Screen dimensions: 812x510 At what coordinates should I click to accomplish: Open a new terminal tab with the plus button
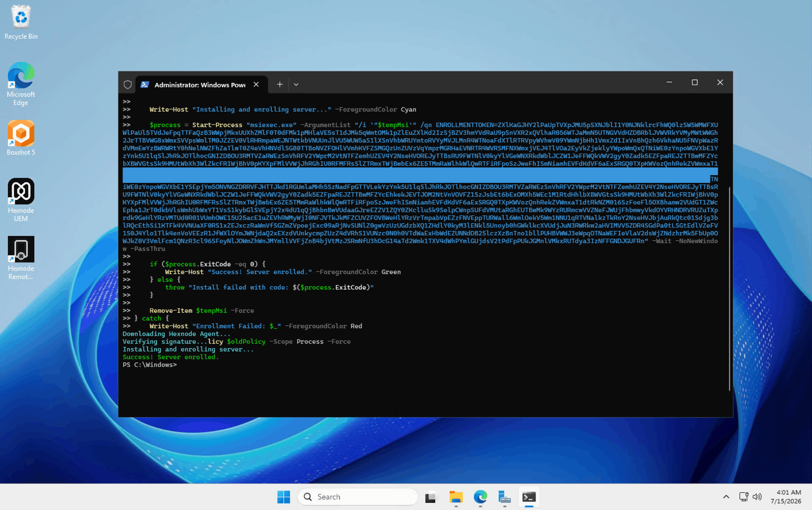280,85
